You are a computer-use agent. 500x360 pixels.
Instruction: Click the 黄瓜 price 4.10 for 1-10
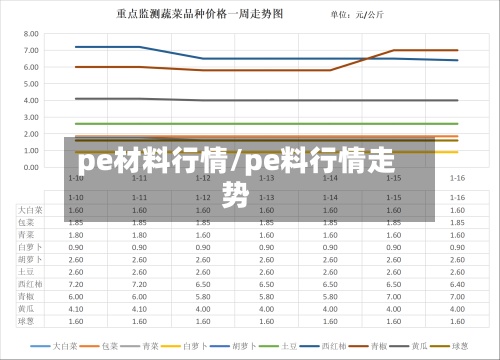[x=76, y=309]
